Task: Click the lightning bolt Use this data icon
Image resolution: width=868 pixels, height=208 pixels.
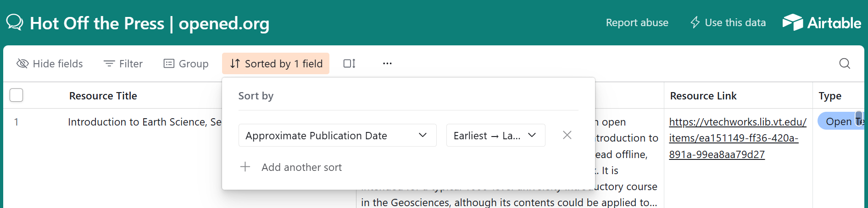Action: point(695,22)
